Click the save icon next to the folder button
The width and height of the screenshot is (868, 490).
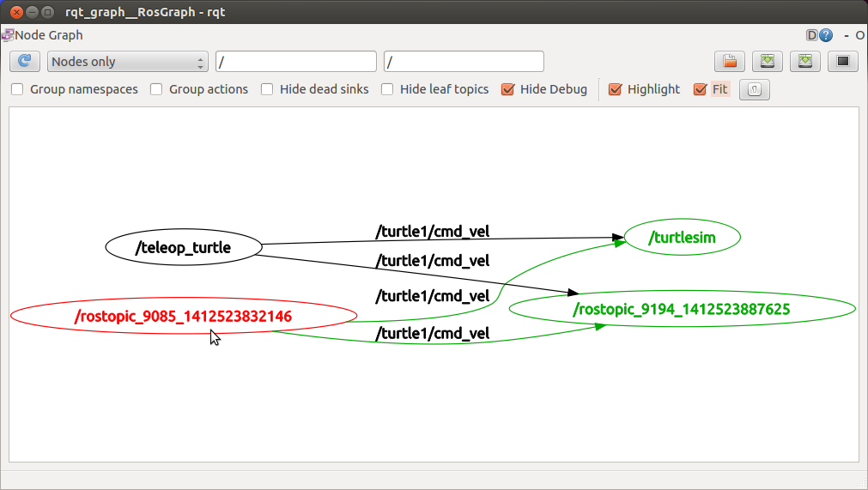[x=768, y=62]
